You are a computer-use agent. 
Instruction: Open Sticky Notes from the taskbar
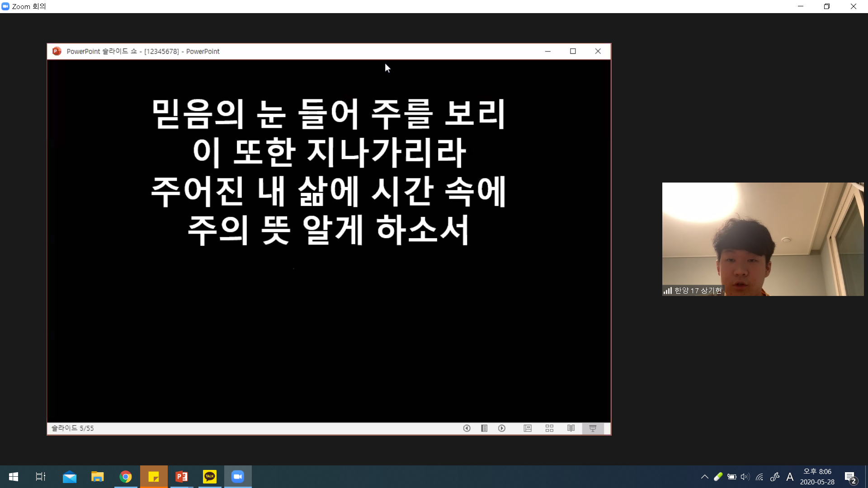pyautogui.click(x=154, y=477)
